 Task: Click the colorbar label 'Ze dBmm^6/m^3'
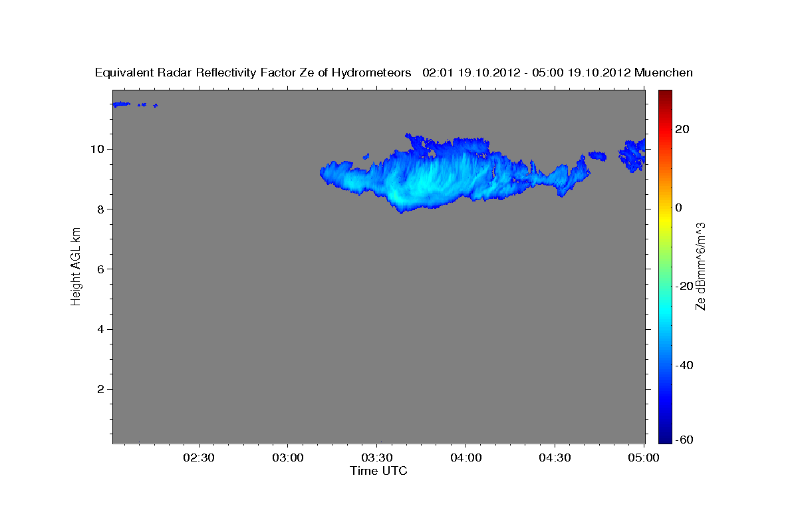click(700, 266)
